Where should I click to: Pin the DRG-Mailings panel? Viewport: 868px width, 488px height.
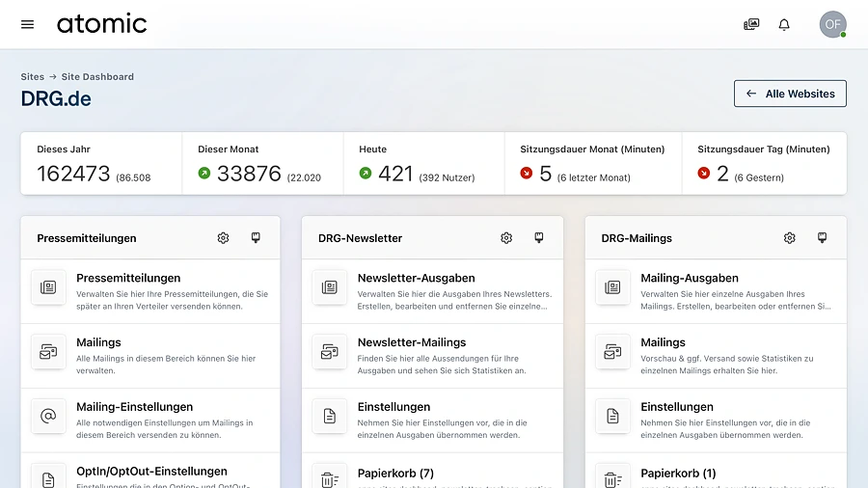tap(822, 238)
